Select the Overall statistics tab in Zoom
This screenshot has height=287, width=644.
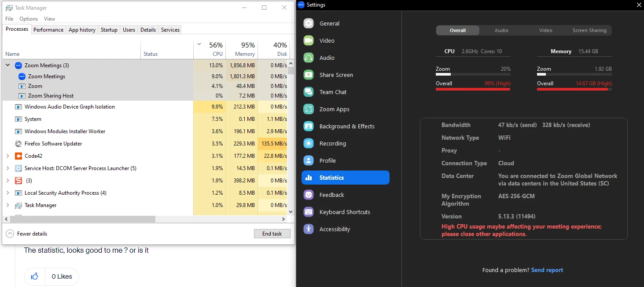tap(458, 30)
